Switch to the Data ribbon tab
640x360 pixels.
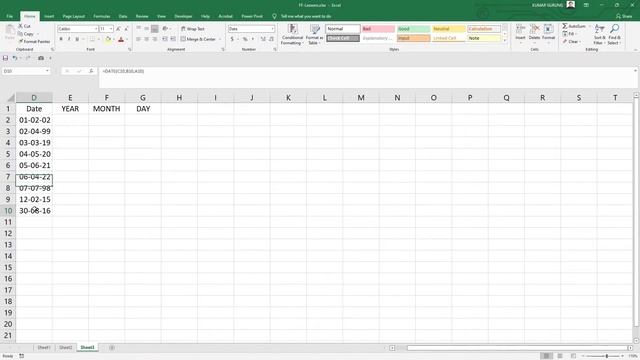tap(123, 16)
